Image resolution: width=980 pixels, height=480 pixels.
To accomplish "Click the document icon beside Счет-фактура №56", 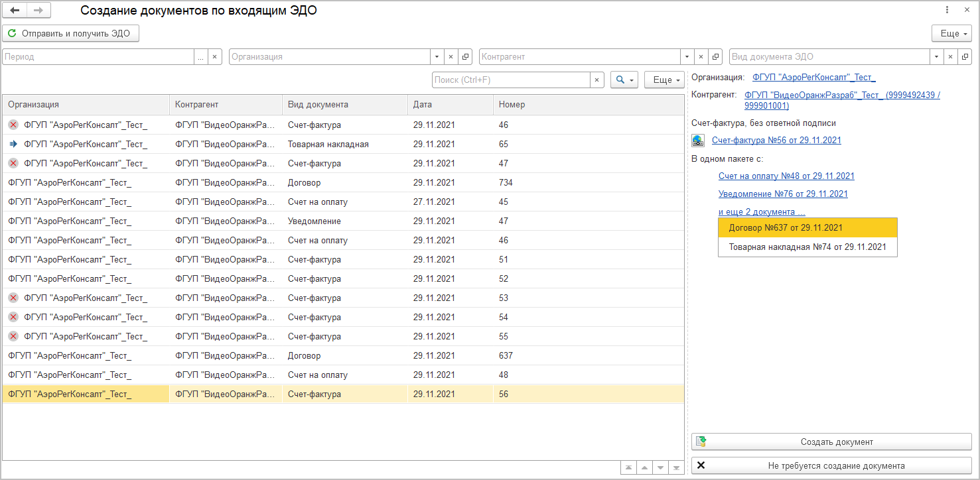I will click(698, 141).
